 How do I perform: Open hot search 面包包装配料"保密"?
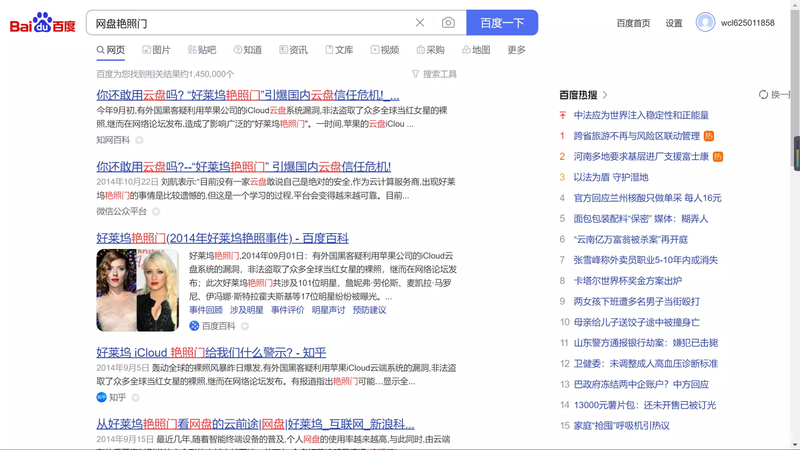point(641,219)
